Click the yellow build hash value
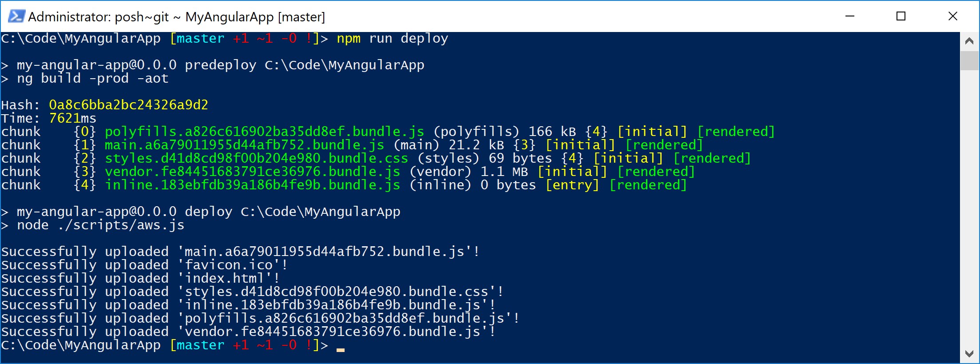The height and width of the screenshot is (364, 980). click(x=128, y=105)
